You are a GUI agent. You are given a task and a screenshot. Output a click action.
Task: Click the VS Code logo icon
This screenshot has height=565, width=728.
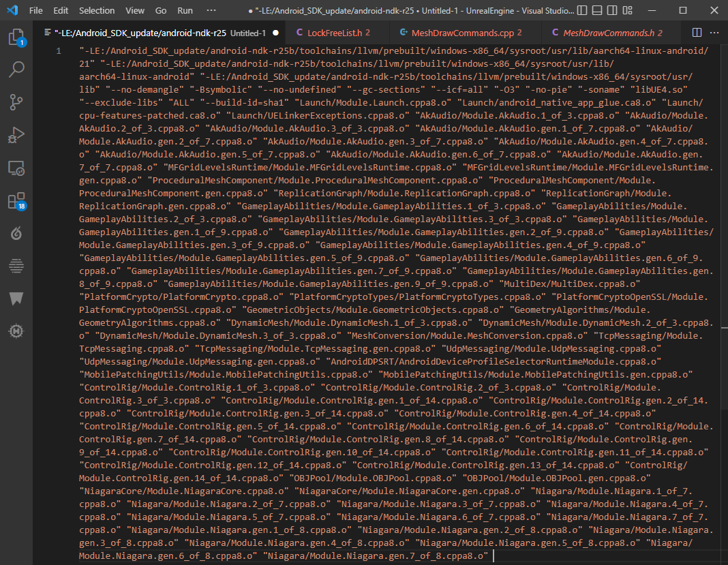click(12, 10)
